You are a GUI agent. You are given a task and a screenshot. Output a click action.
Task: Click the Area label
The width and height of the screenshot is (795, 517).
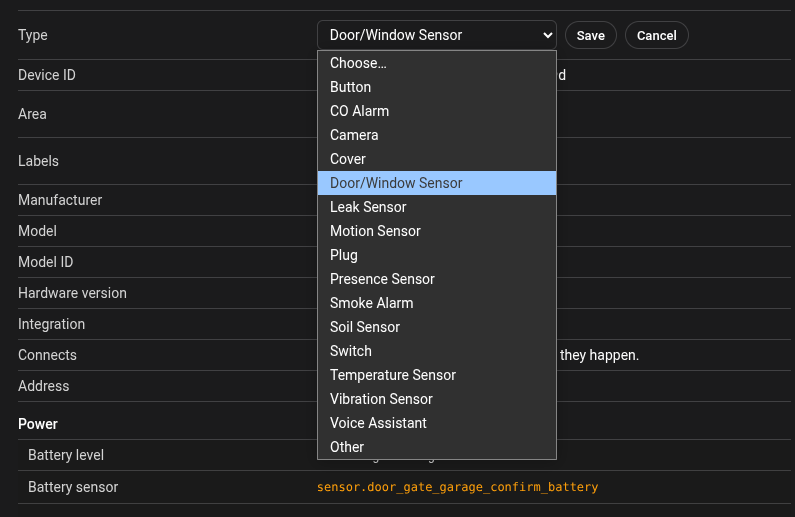coord(32,114)
